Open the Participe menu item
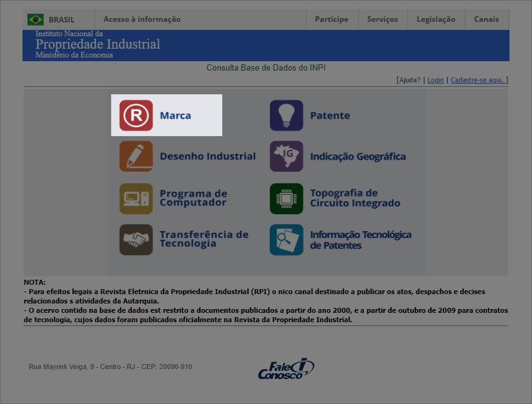532x404 pixels. pyautogui.click(x=332, y=19)
